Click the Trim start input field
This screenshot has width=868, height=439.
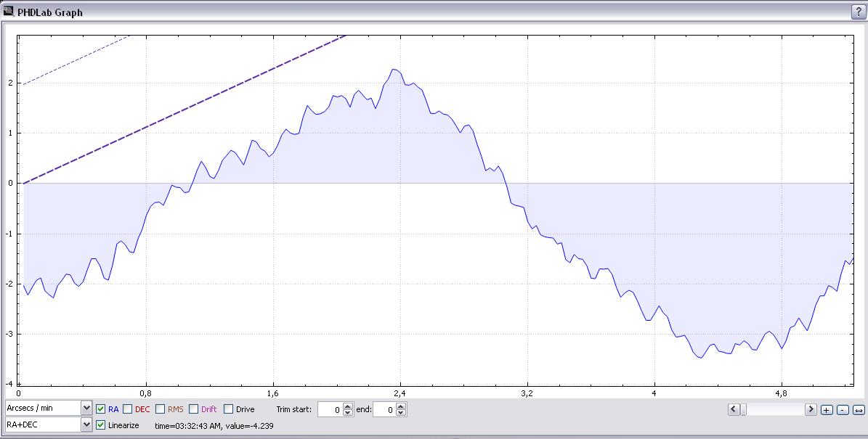(x=330, y=410)
